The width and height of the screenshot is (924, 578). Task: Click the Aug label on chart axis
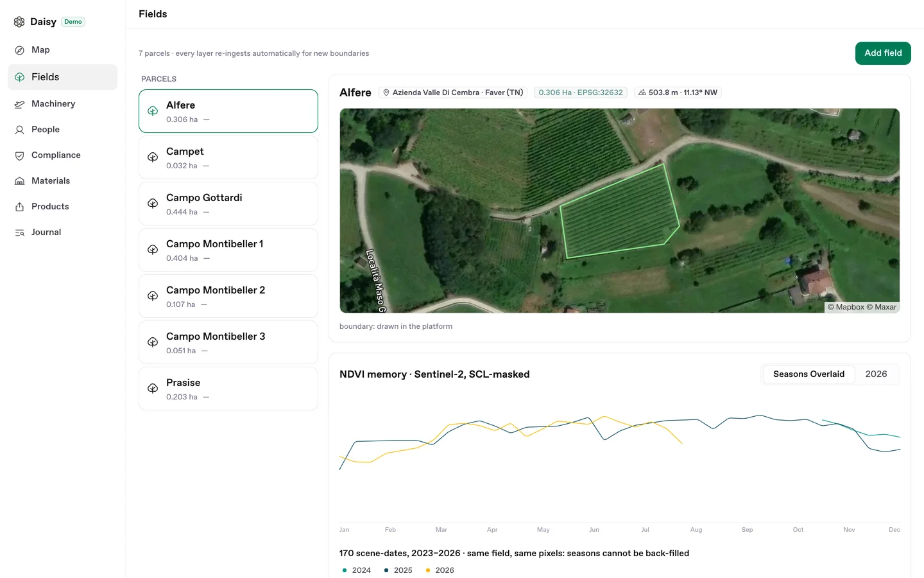[696, 530]
